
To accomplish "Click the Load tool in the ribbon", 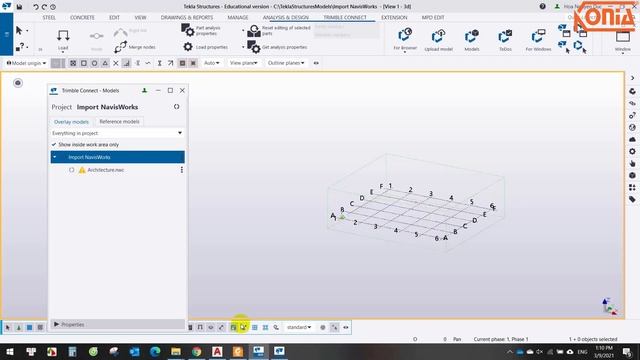I will pos(63,40).
